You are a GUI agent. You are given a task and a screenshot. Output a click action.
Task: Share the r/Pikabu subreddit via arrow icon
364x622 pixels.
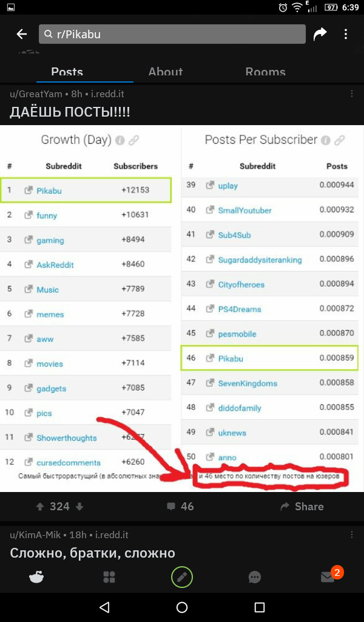pyautogui.click(x=320, y=35)
